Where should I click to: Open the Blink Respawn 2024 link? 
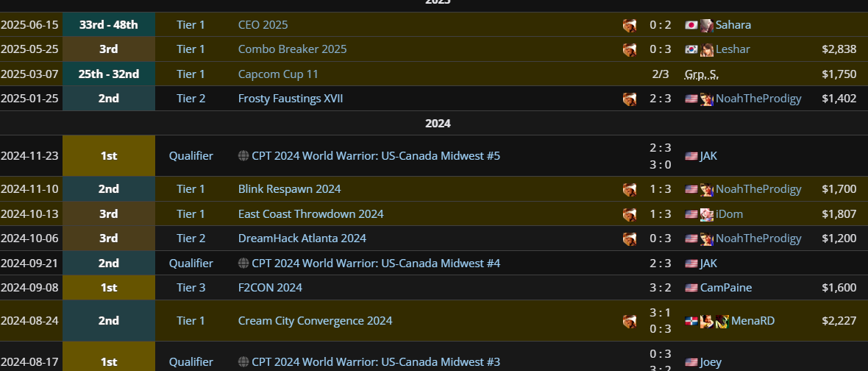(x=290, y=189)
